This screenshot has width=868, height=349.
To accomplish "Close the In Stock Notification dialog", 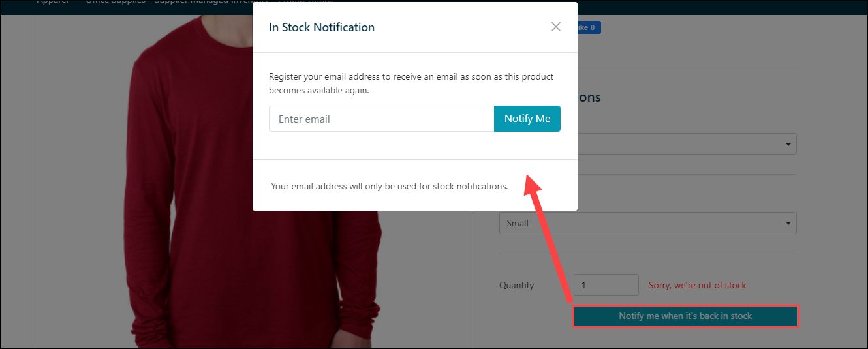I will 556,27.
